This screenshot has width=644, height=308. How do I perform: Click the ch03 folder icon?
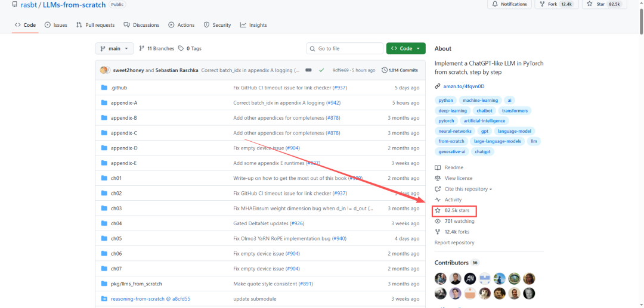click(x=104, y=209)
